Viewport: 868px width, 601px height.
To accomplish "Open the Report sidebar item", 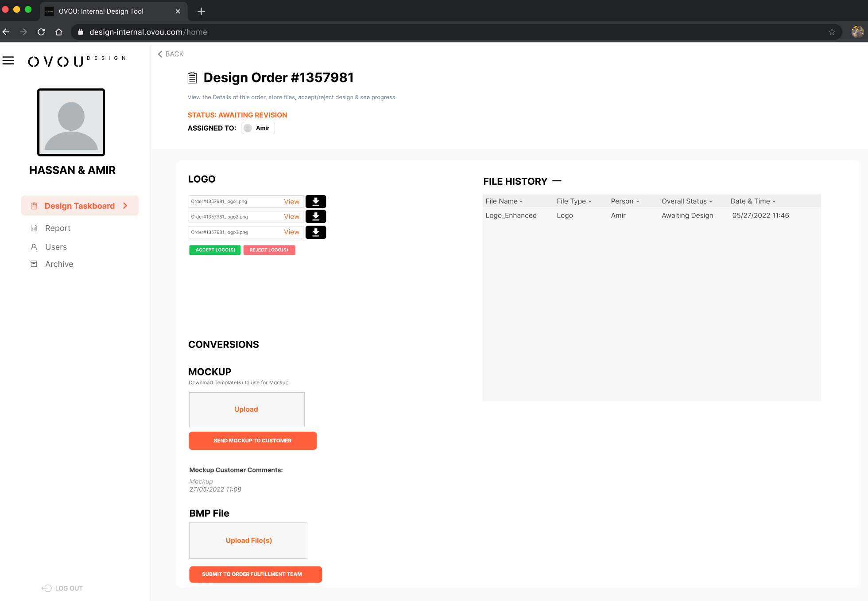I will 58,228.
